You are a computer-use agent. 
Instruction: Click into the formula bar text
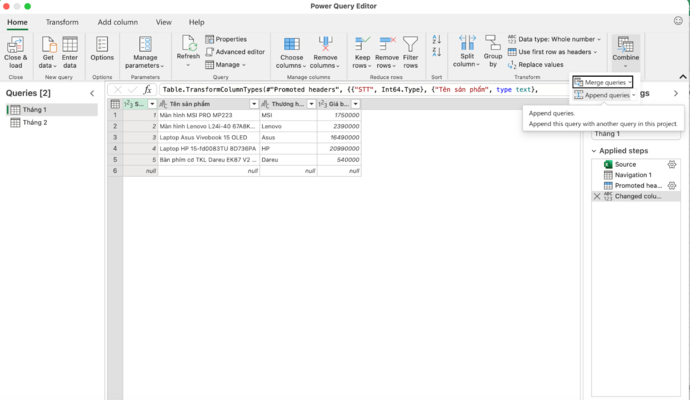click(350, 90)
